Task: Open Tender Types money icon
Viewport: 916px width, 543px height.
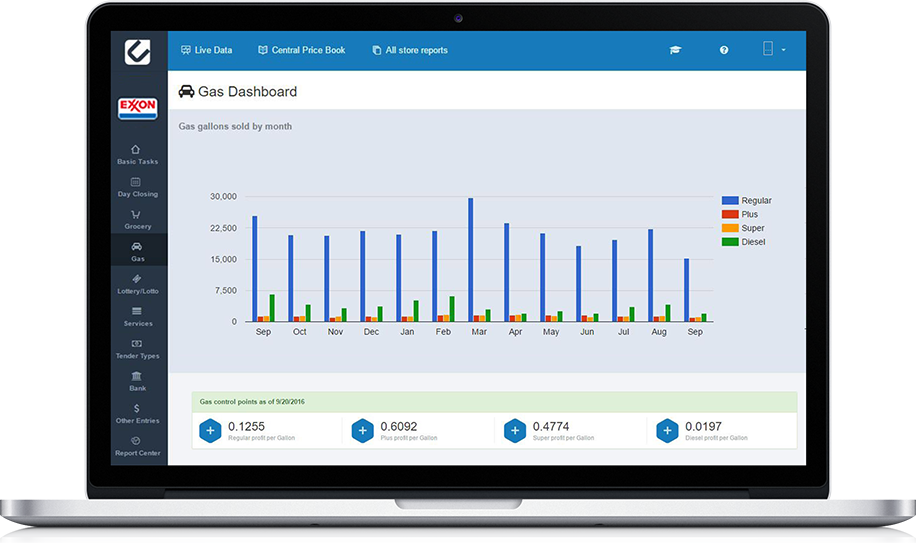Action: pos(136,344)
